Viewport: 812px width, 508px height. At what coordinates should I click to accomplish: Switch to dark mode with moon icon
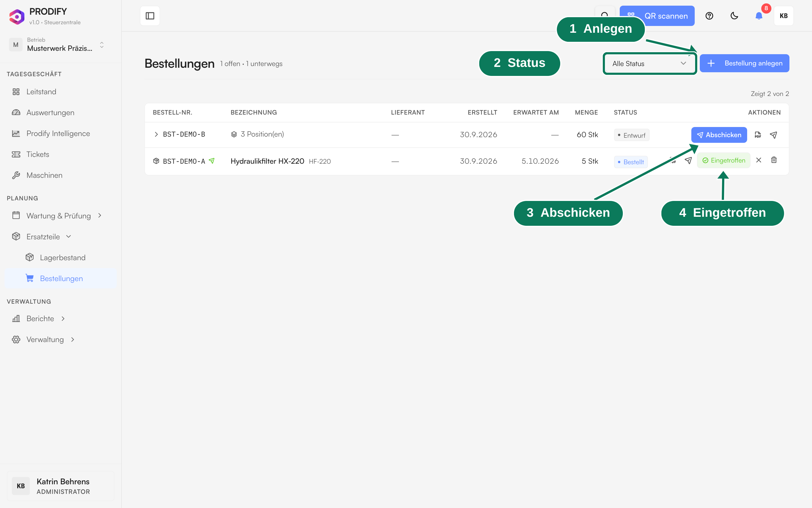(734, 16)
